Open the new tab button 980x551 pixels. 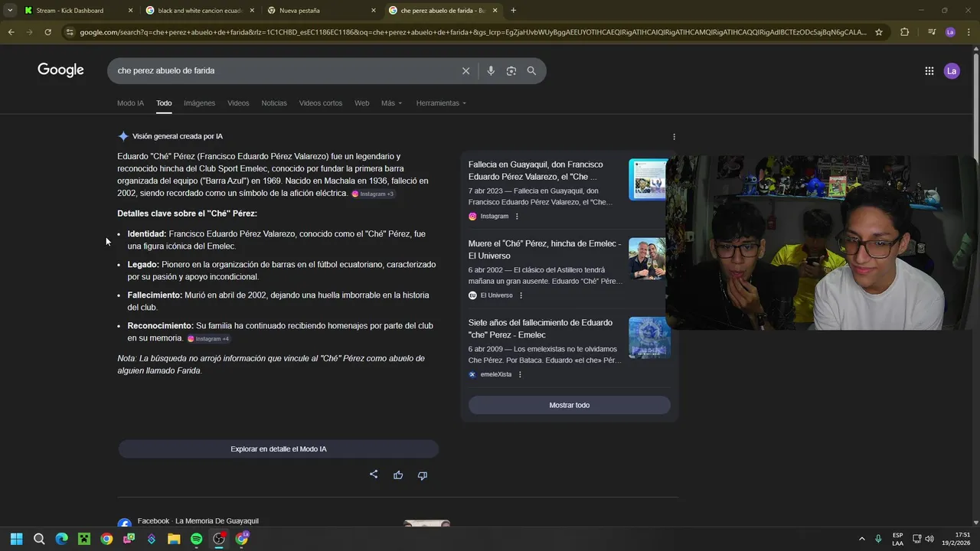coord(513,11)
